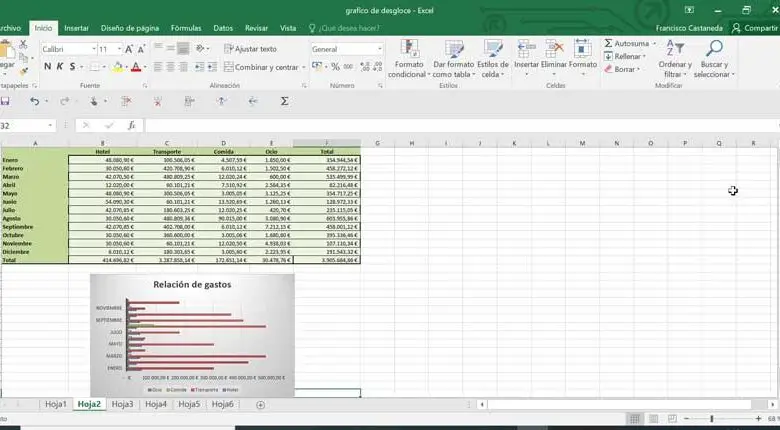Toggle align right icon
780x430 pixels.
(x=183, y=67)
